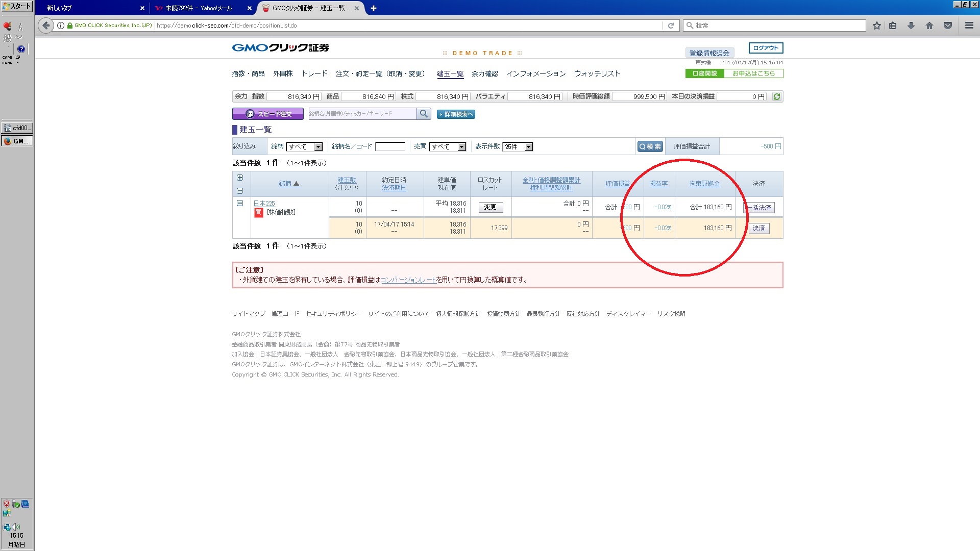Viewport: 980px width, 551px height.
Task: Sort by the 拘束証拠金 column header
Action: pyautogui.click(x=704, y=184)
